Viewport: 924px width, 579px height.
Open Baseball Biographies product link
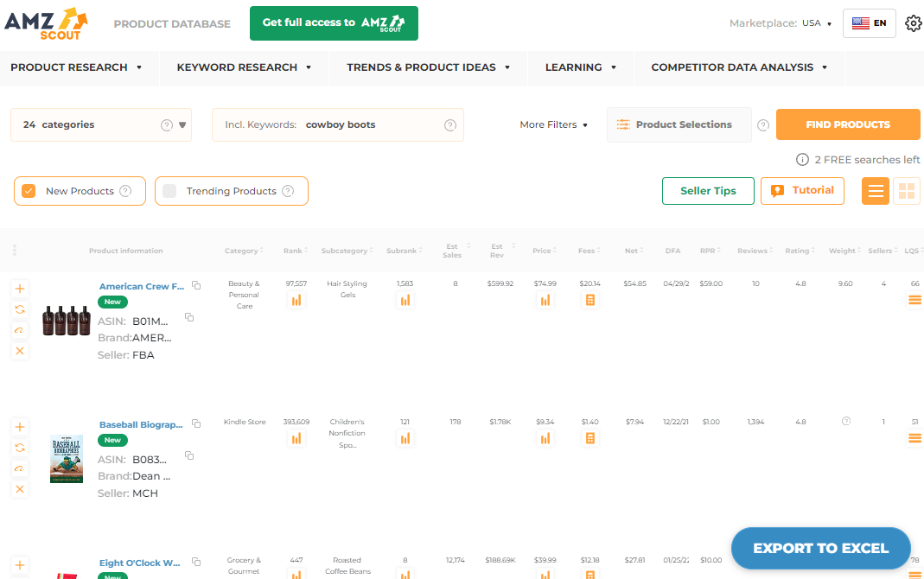click(x=141, y=424)
